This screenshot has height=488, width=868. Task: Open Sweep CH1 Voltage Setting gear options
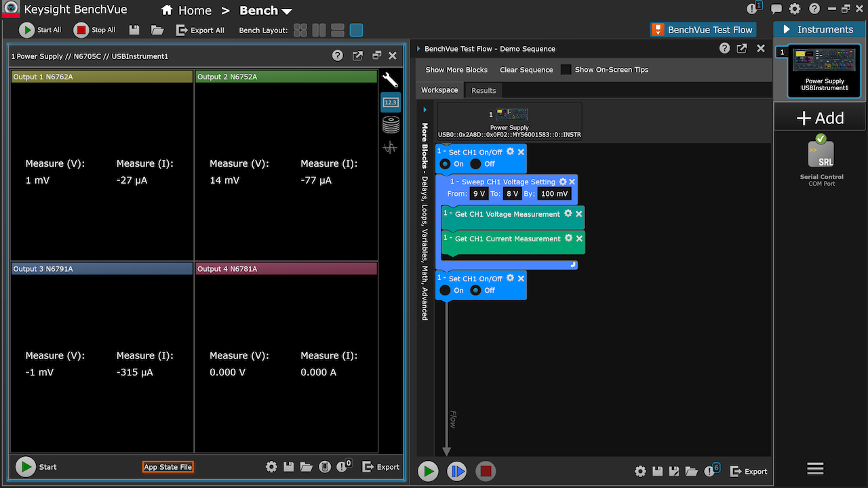point(563,182)
